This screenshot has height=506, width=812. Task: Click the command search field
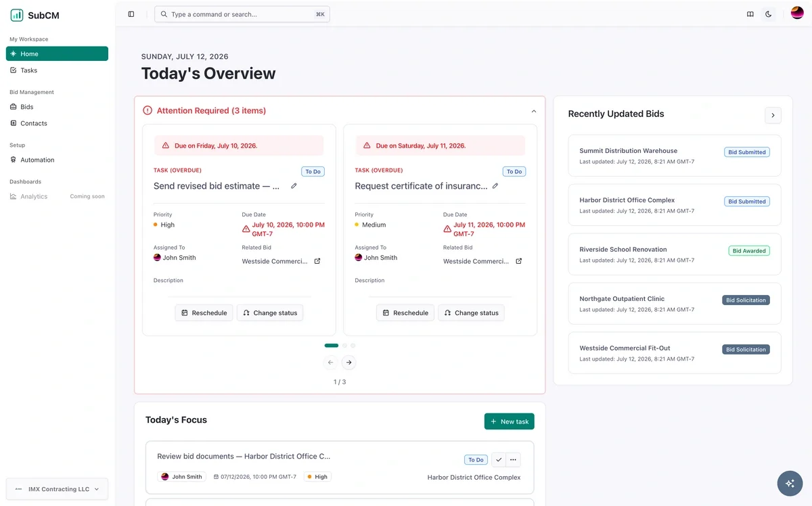(242, 14)
